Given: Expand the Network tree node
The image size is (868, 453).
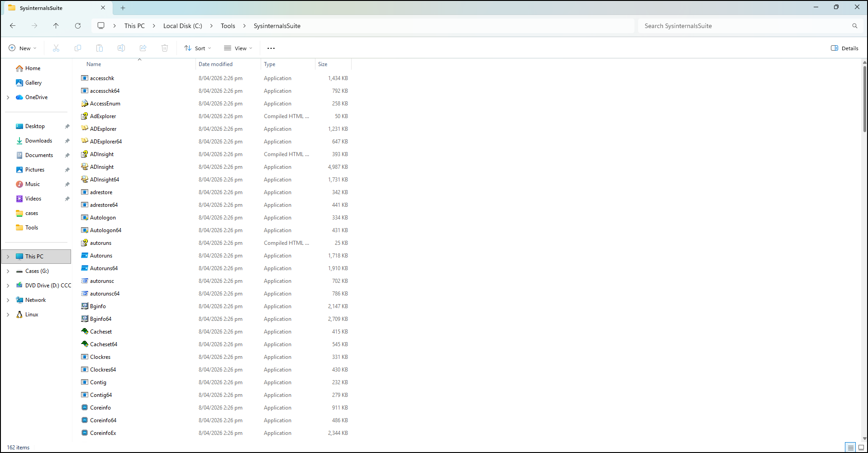Looking at the screenshot, I should [8, 300].
